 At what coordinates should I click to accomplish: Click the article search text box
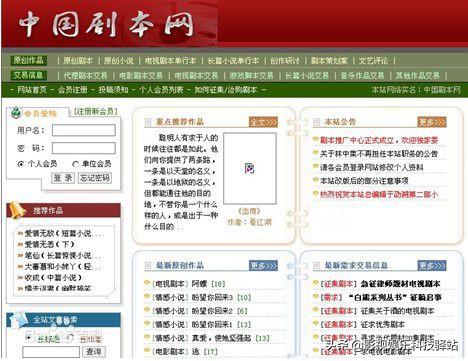[x=51, y=352]
